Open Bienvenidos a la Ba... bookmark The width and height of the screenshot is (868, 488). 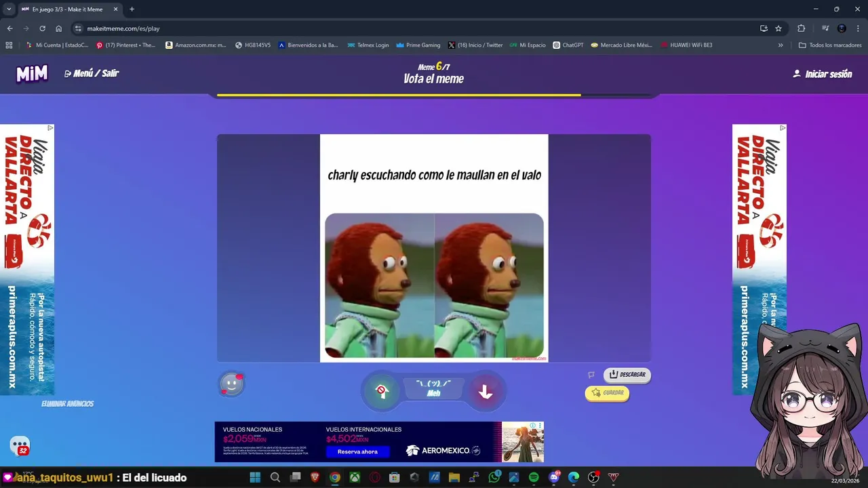(308, 45)
